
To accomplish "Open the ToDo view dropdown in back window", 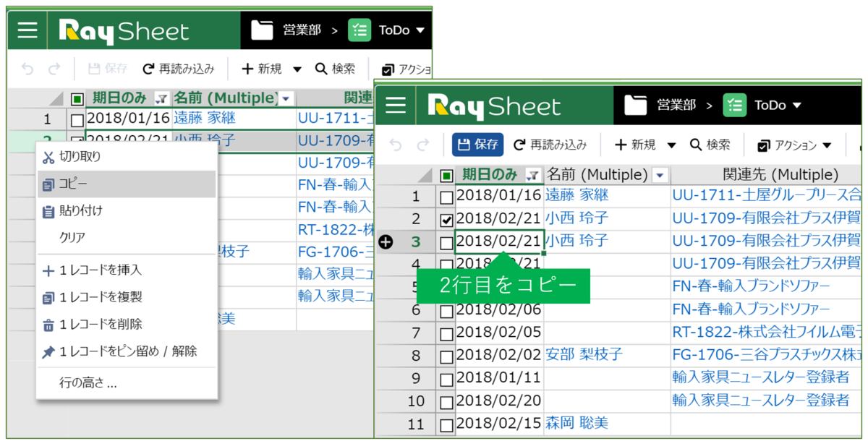I will tap(421, 30).
